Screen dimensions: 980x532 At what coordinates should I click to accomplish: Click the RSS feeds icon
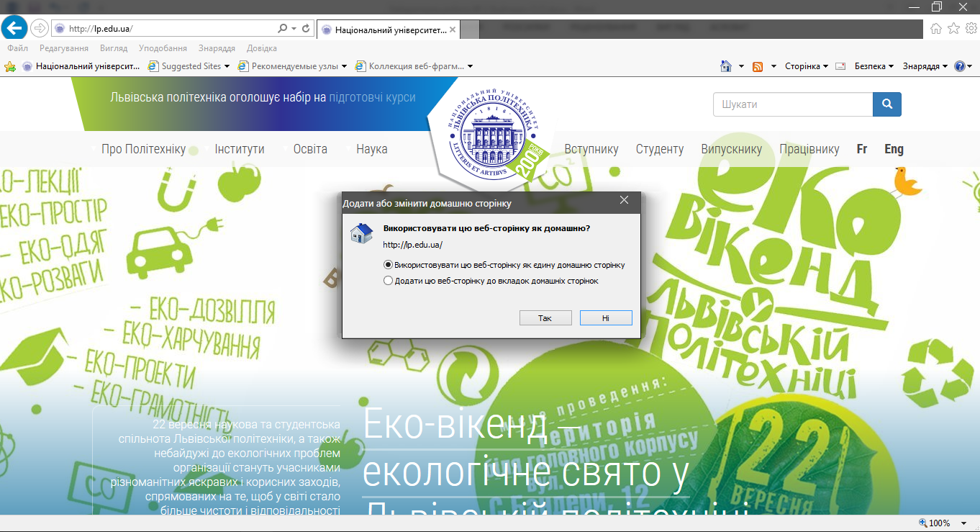(758, 66)
